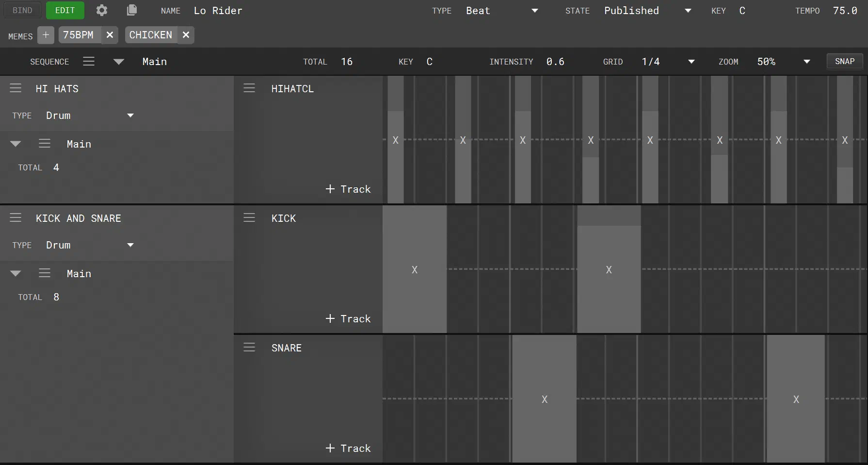
Task: Toggle the SNAP grid option
Action: [x=845, y=62]
